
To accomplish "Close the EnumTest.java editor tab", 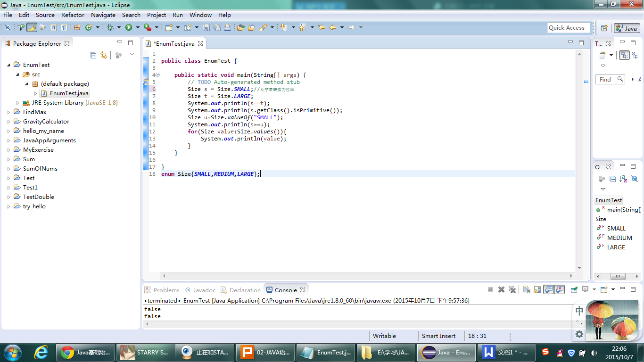I will 200,43.
